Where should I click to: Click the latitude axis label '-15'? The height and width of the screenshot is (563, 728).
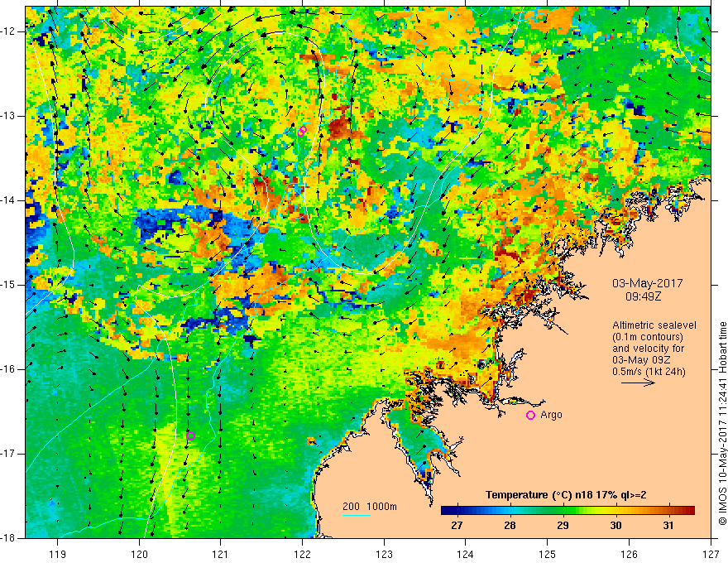(8, 285)
